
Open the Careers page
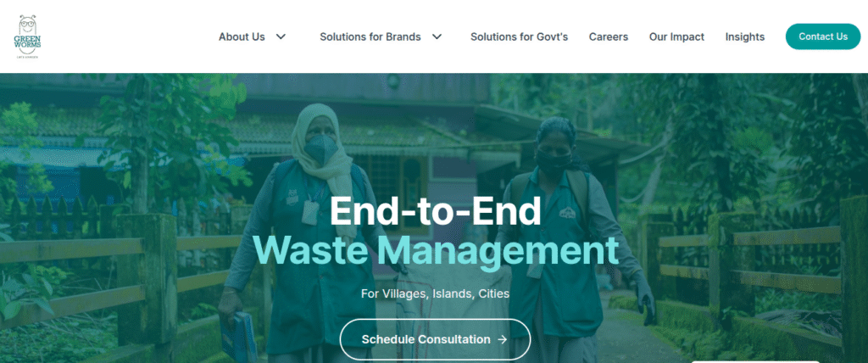point(609,37)
